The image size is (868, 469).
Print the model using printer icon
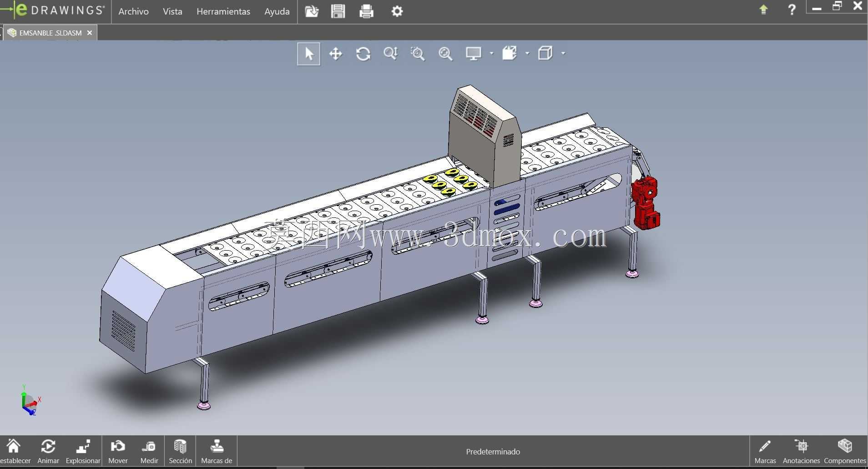click(x=366, y=11)
